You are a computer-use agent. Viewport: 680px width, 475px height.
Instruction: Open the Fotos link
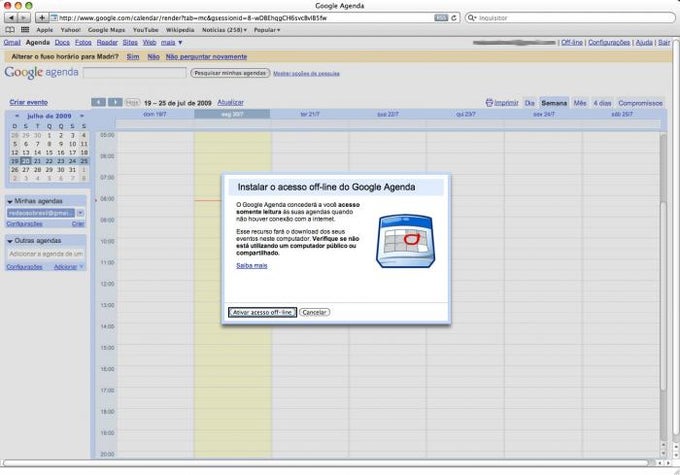pos(83,43)
